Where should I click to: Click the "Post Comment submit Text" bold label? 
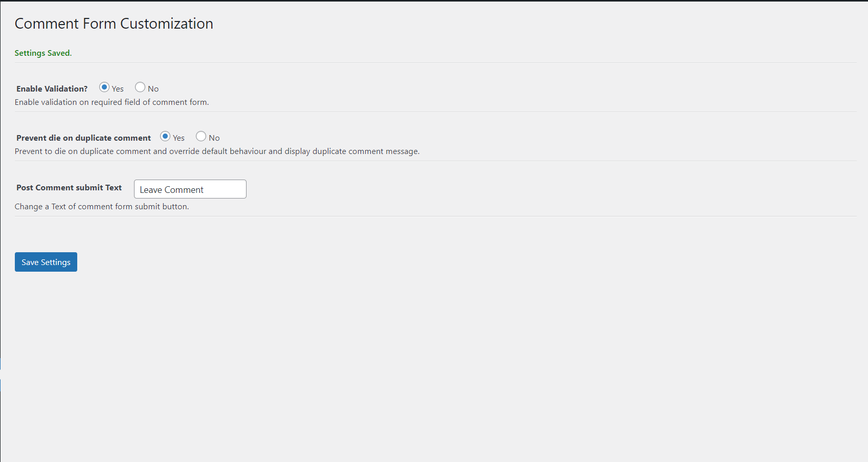click(x=69, y=187)
